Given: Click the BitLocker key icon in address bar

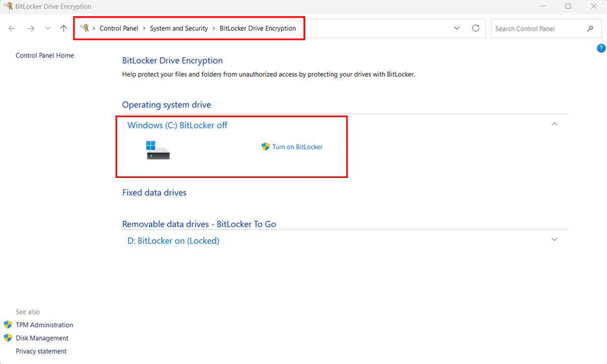Looking at the screenshot, I should 84,28.
